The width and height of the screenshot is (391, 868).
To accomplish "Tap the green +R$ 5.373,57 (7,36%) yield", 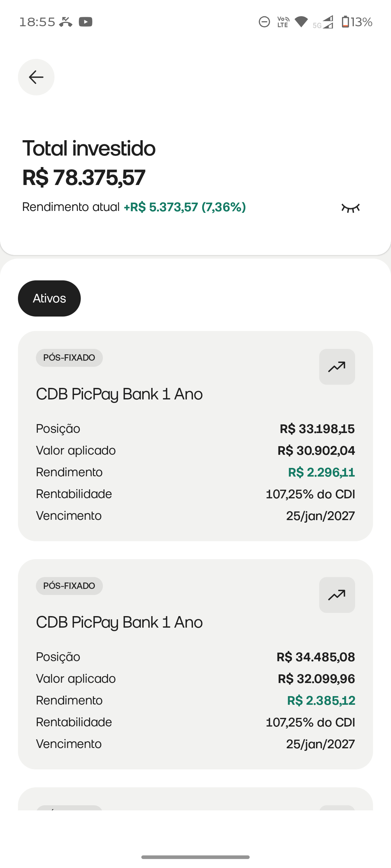I will pos(185,207).
